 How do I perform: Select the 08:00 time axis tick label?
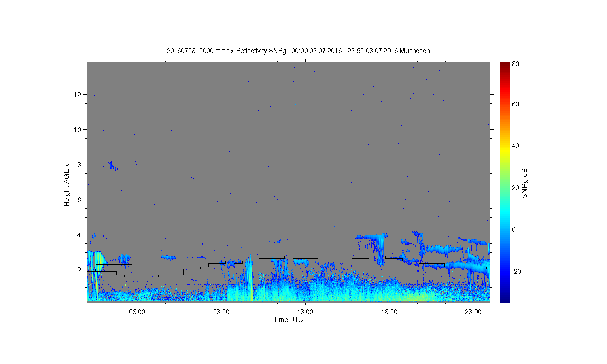tap(221, 312)
